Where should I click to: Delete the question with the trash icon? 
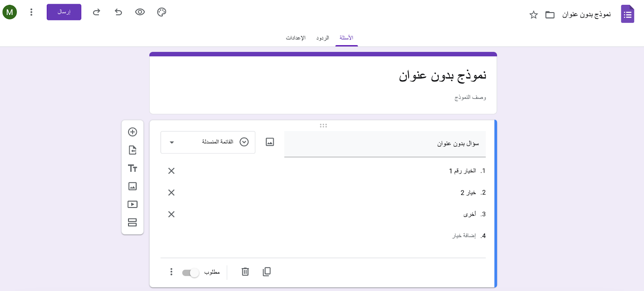pyautogui.click(x=245, y=271)
